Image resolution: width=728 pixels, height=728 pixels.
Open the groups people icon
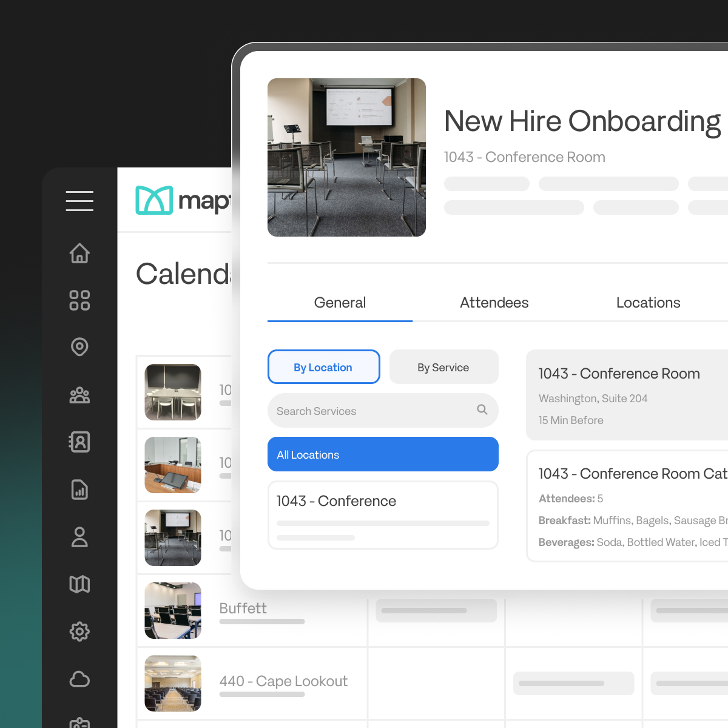[79, 395]
